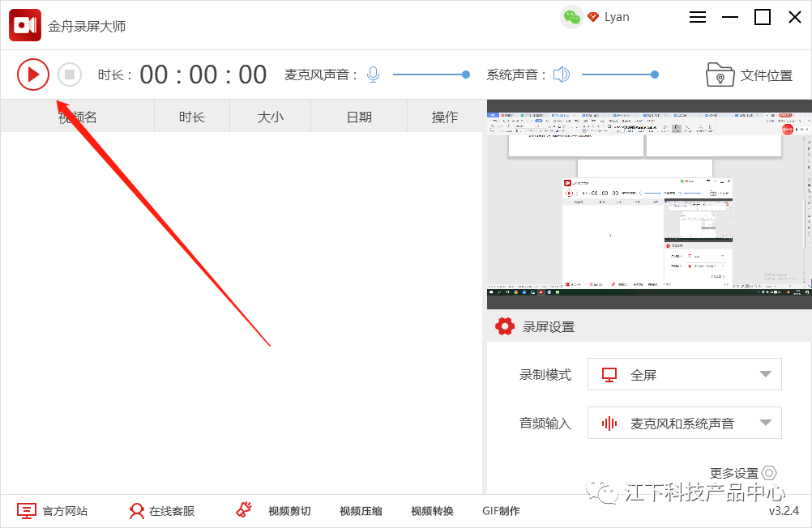
Task: Start recording with the red play button
Action: pos(33,75)
